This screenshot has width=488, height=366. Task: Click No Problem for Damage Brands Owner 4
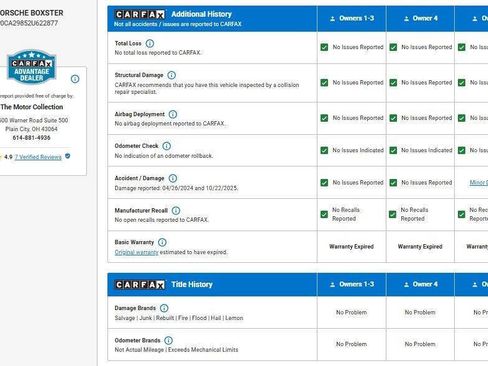point(420,312)
